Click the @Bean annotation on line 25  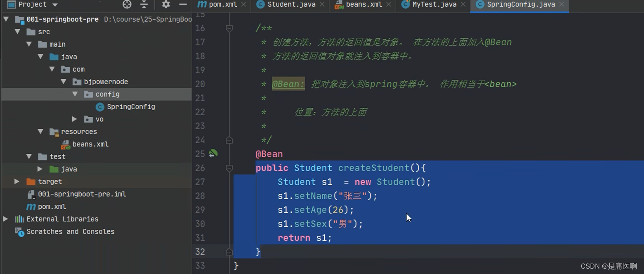click(x=269, y=154)
